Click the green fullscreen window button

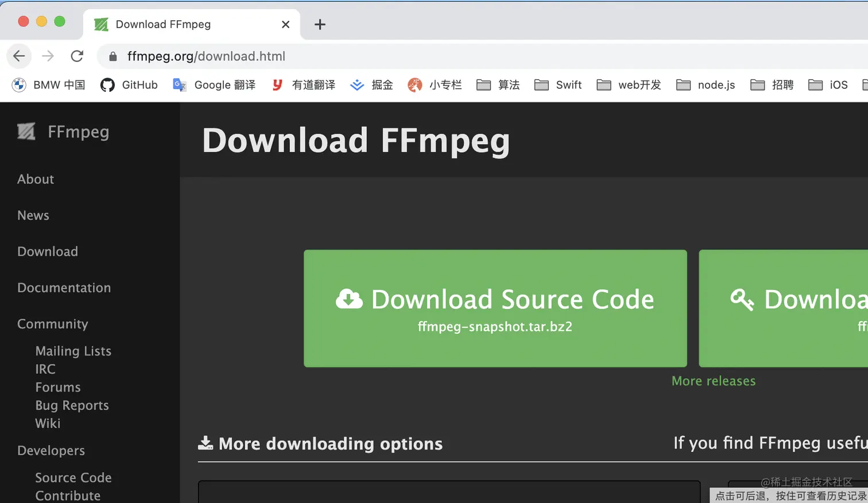60,21
